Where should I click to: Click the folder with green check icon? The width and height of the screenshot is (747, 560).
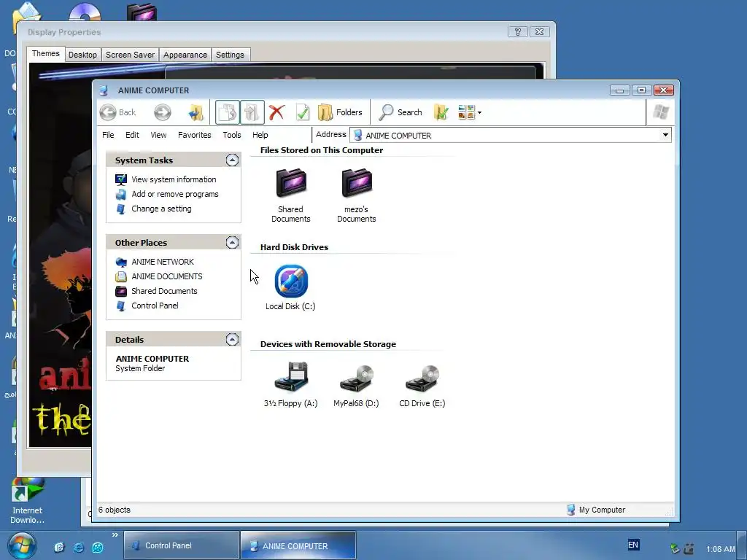[x=441, y=112]
